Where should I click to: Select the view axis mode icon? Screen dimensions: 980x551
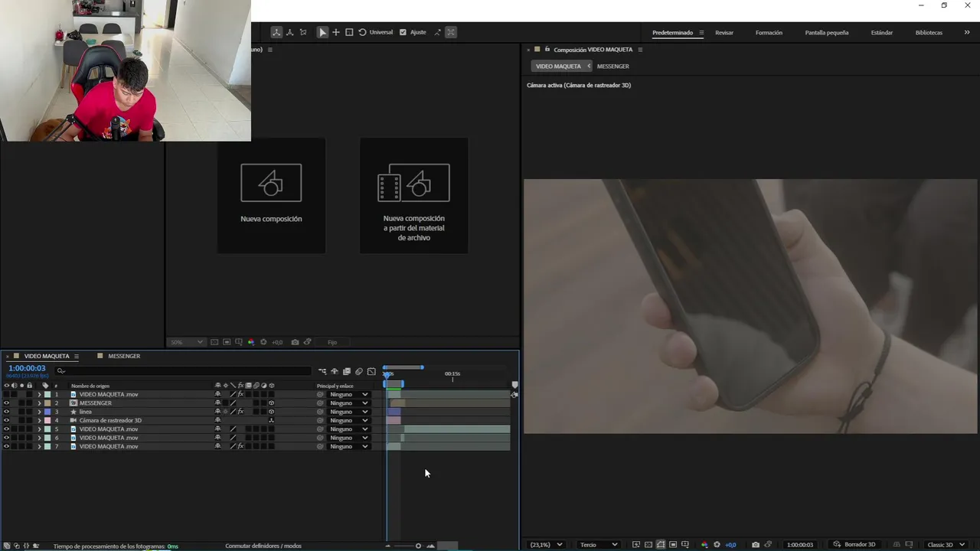pos(303,32)
